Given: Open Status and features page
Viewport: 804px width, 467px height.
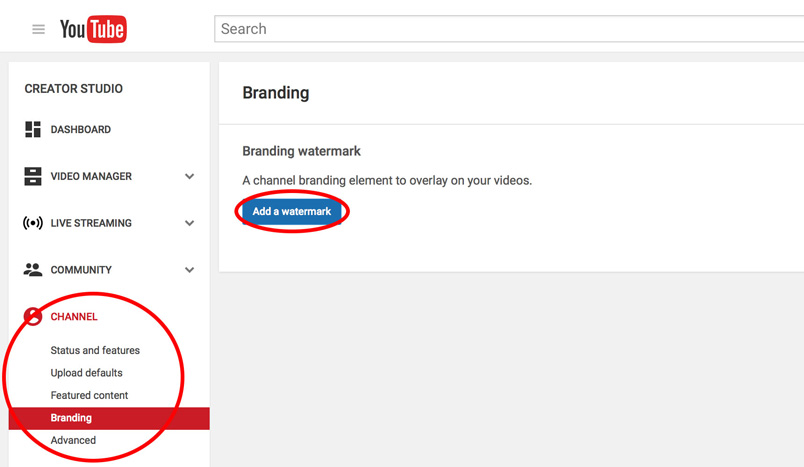Looking at the screenshot, I should click(95, 350).
